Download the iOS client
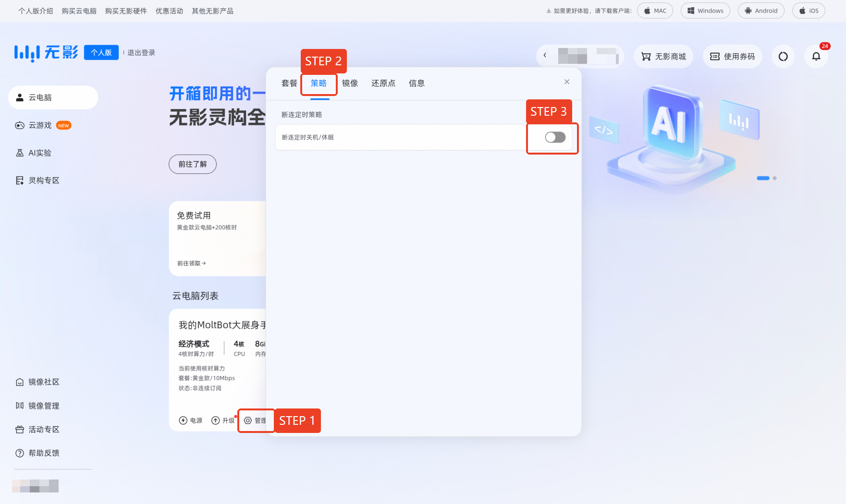846x504 pixels. pos(809,11)
